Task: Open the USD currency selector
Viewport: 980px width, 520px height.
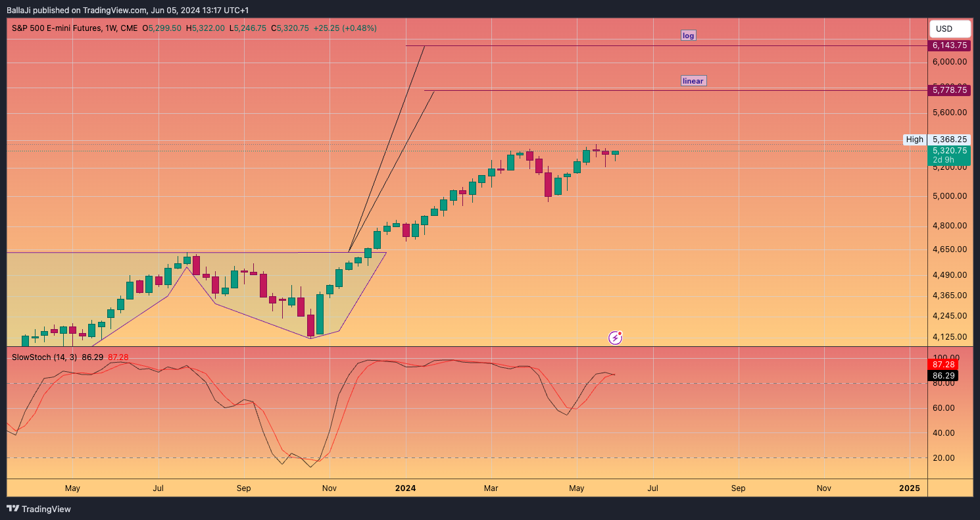Action: click(950, 29)
